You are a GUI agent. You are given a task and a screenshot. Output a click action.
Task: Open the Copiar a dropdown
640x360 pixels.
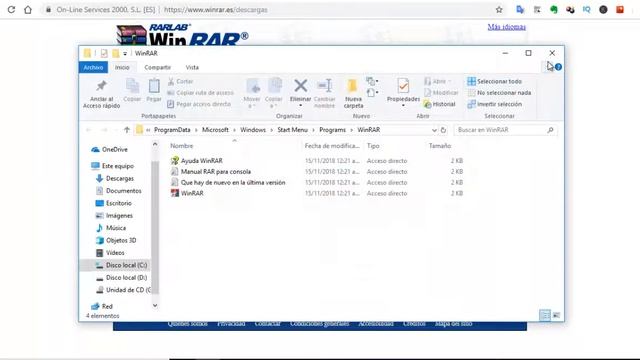[x=274, y=93]
